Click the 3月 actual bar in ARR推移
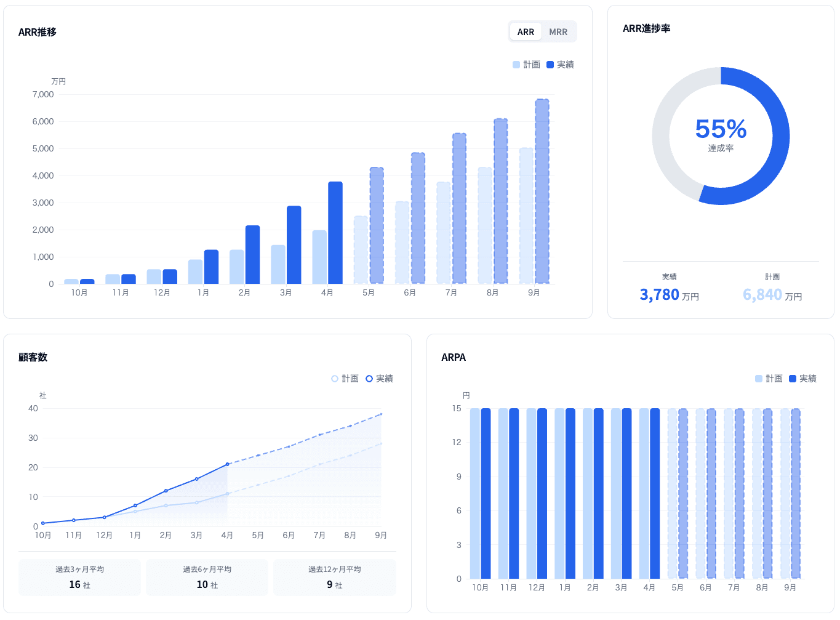Image resolution: width=840 pixels, height=620 pixels. tap(294, 245)
